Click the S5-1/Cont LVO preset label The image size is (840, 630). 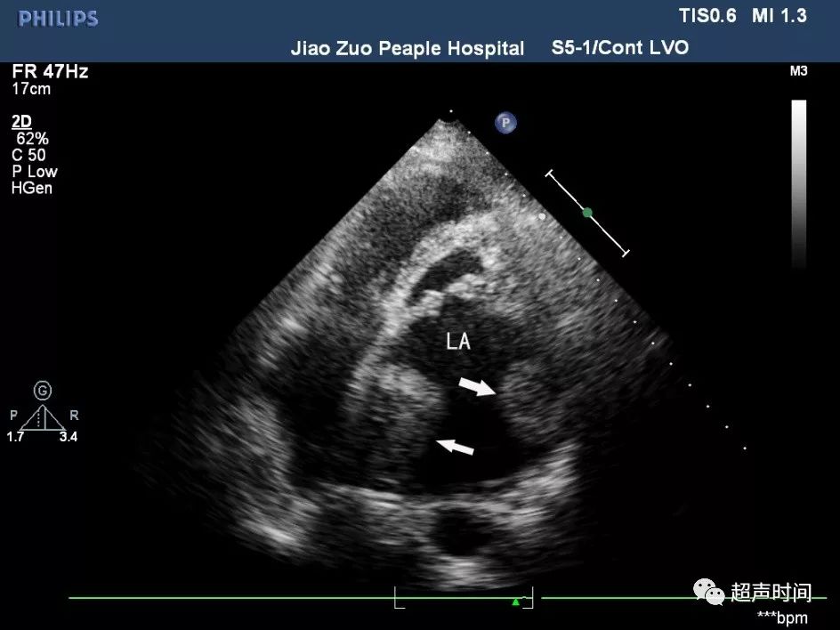coord(620,48)
